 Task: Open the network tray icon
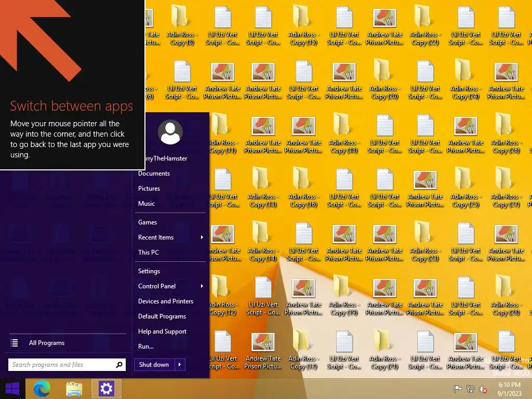[470, 389]
